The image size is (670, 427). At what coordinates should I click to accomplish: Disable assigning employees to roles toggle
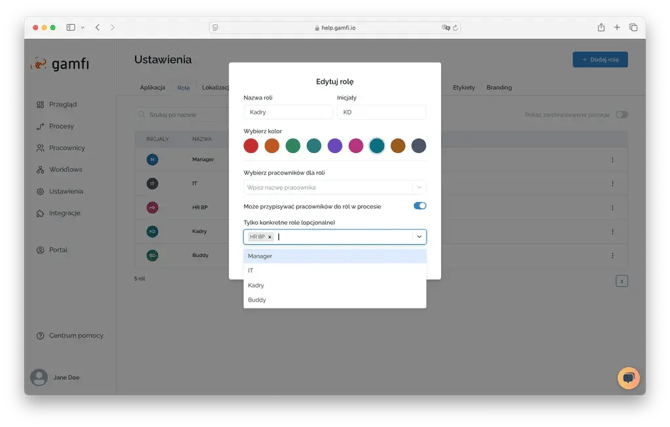coord(420,206)
